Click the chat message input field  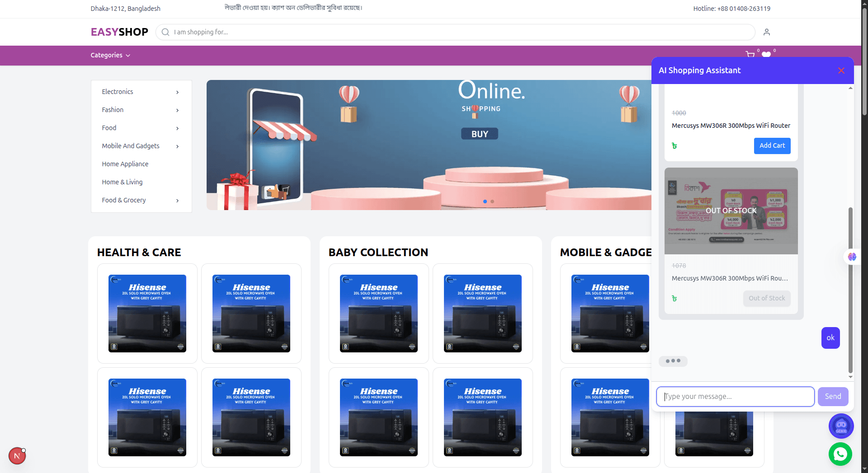(x=735, y=396)
